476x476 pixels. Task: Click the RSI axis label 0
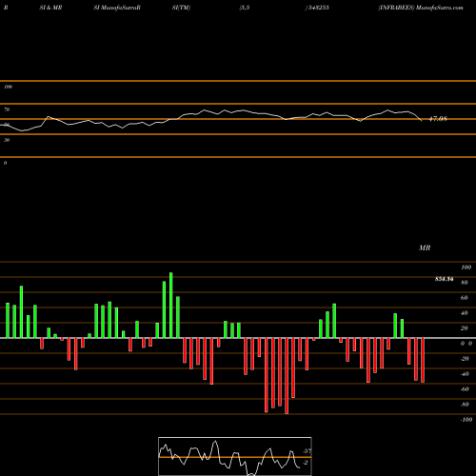point(5,163)
